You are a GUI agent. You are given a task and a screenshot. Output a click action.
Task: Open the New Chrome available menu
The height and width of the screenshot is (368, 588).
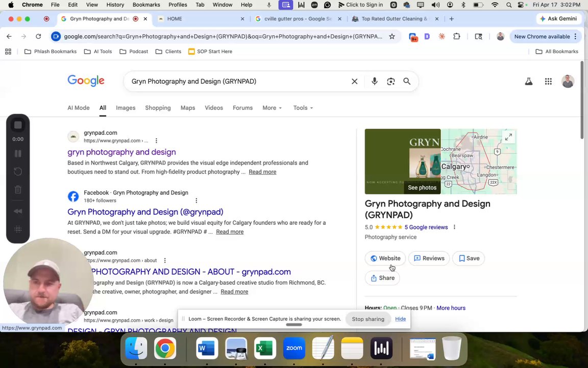tap(545, 36)
